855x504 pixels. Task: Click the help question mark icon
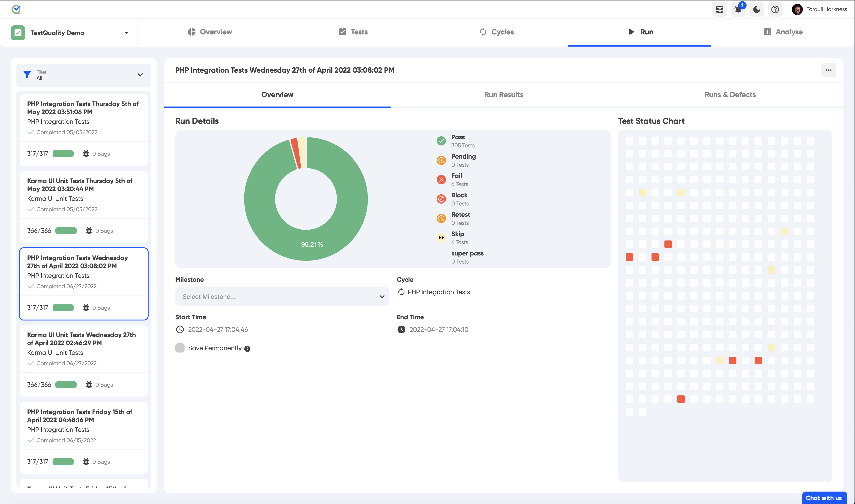click(x=775, y=9)
